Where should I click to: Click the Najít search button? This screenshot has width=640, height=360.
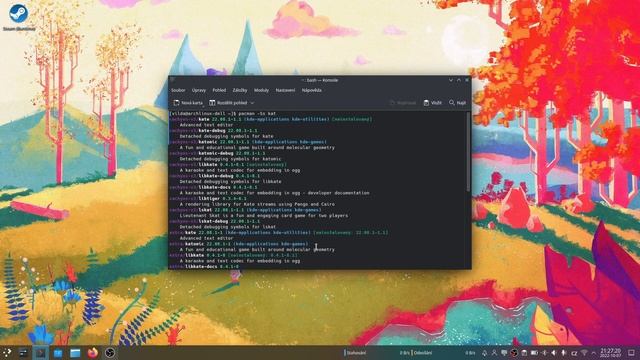[458, 103]
